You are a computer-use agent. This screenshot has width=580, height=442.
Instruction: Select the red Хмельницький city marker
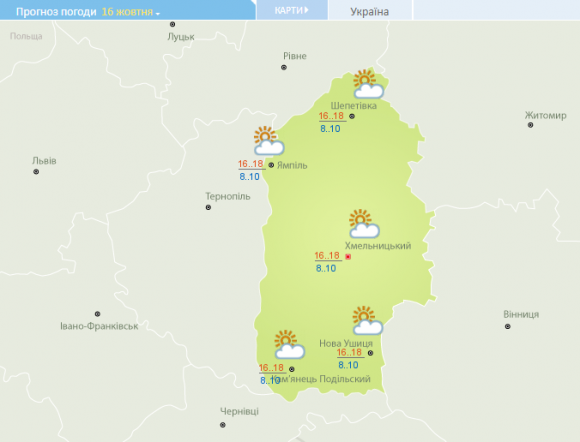[x=348, y=257]
